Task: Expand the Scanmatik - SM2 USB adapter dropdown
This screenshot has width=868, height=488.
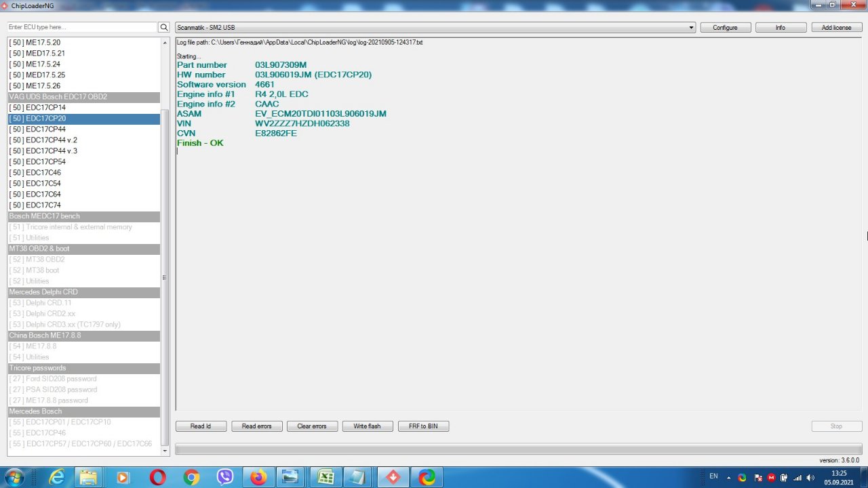Action: click(x=691, y=28)
